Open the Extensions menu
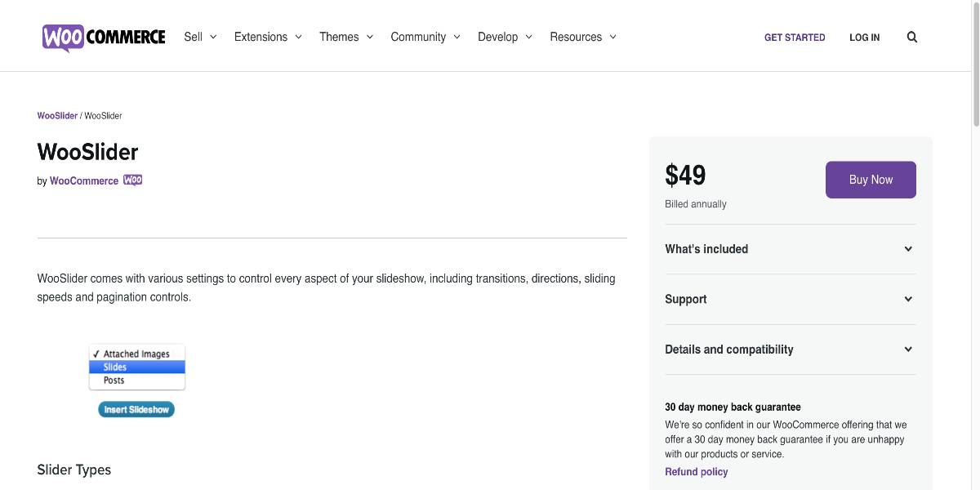Viewport: 980px width, 490px height. pos(268,37)
